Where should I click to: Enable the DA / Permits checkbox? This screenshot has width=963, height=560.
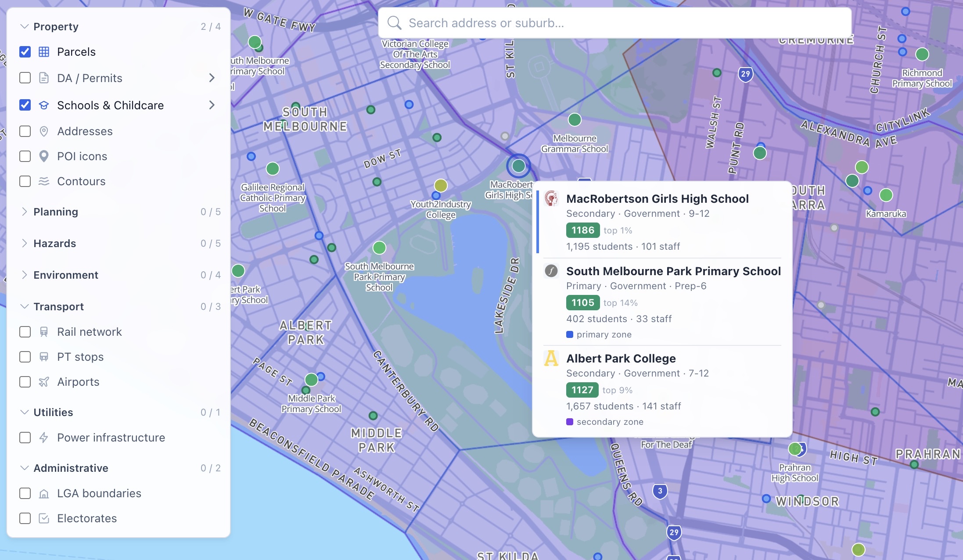click(25, 78)
